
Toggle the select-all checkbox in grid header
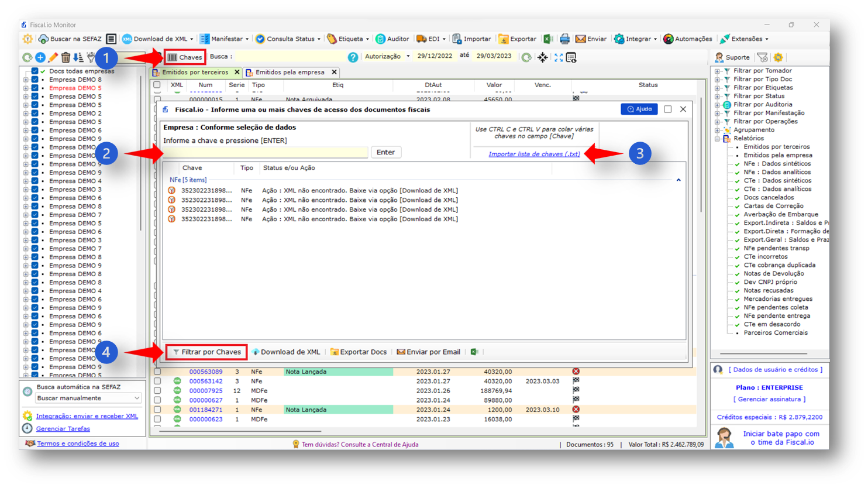(157, 85)
